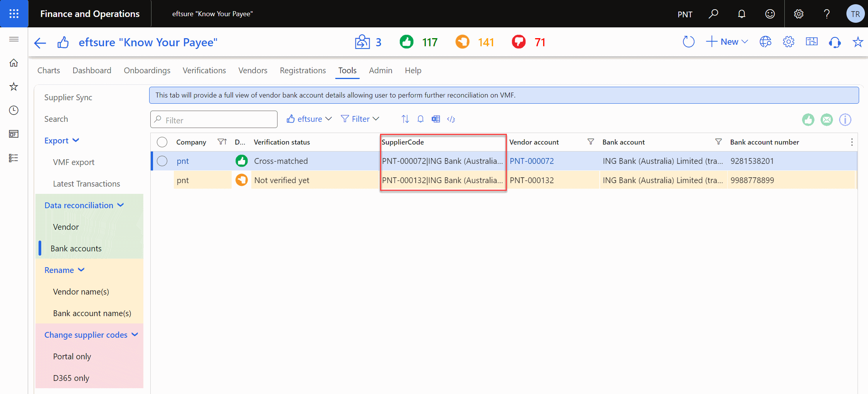
Task: Open the grid column options three-dot menu
Action: [x=852, y=142]
